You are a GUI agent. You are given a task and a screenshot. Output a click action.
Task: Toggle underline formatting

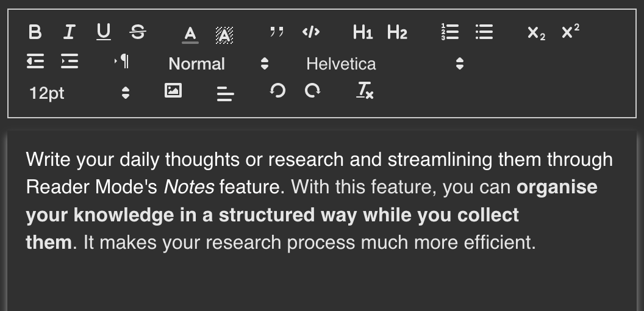104,32
